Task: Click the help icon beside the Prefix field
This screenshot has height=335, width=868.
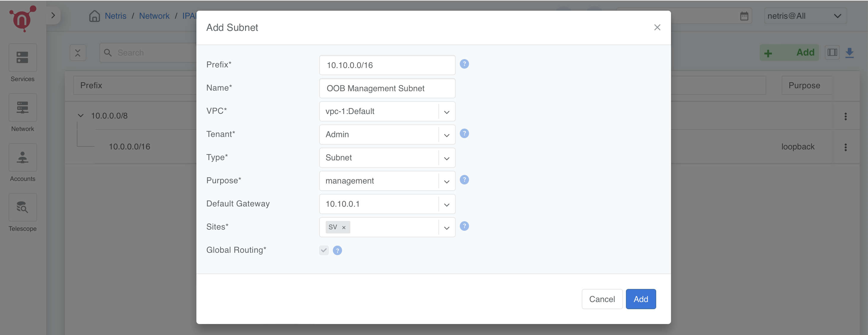Action: pos(464,64)
